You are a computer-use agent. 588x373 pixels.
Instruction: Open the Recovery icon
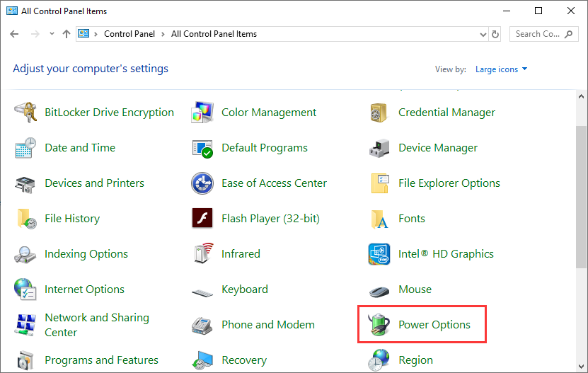[x=202, y=361]
